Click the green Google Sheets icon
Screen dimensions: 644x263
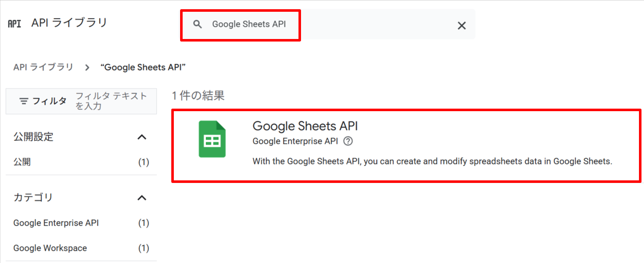(212, 139)
